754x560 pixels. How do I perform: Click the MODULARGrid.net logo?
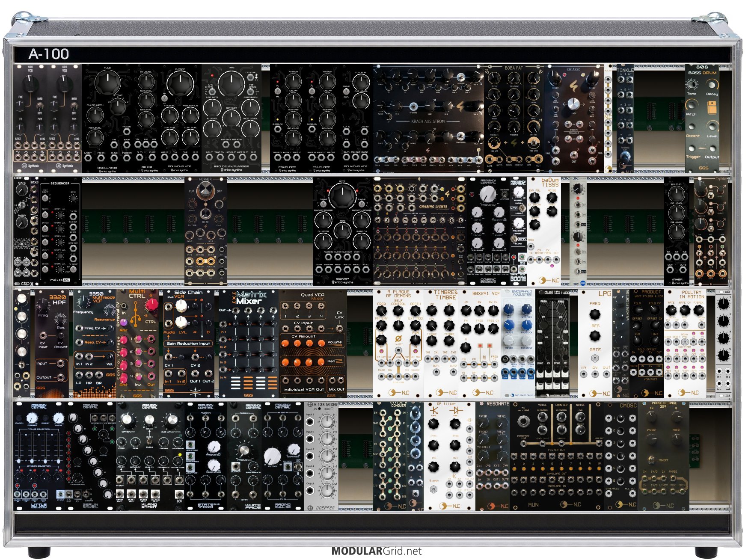[x=377, y=551]
